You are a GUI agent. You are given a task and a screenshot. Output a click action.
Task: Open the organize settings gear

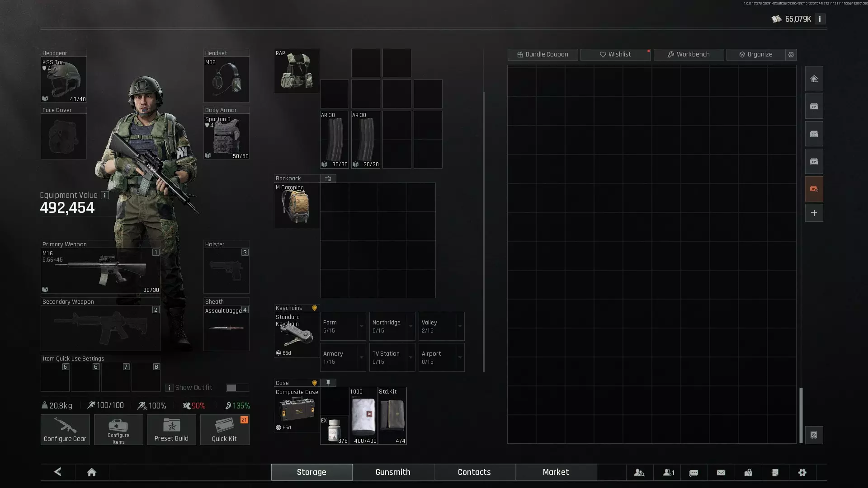(791, 54)
